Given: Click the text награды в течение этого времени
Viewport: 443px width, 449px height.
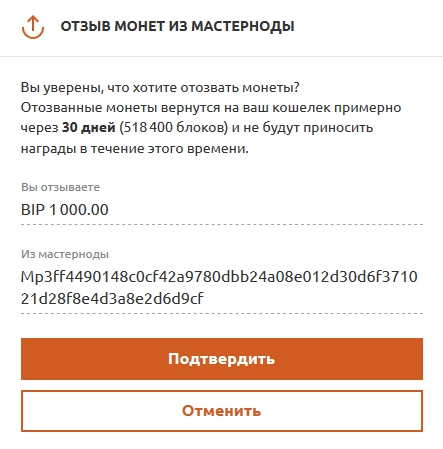Looking at the screenshot, I should (x=135, y=148).
